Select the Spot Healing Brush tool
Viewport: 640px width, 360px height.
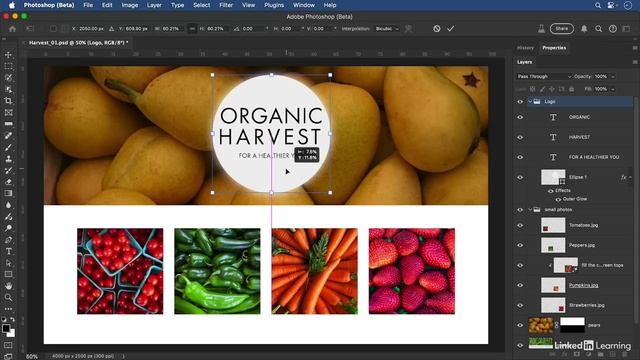tap(8, 136)
